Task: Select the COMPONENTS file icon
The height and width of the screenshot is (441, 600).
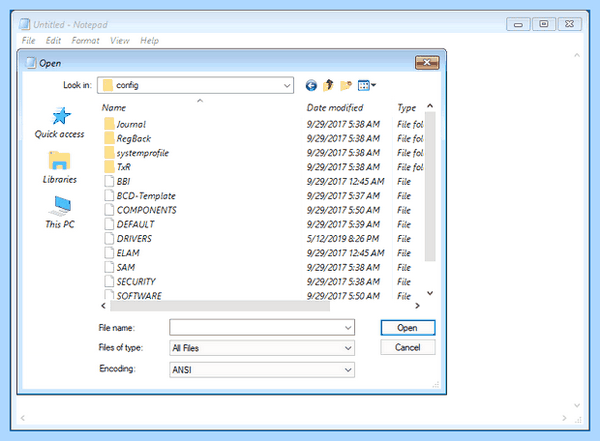Action: [109, 210]
